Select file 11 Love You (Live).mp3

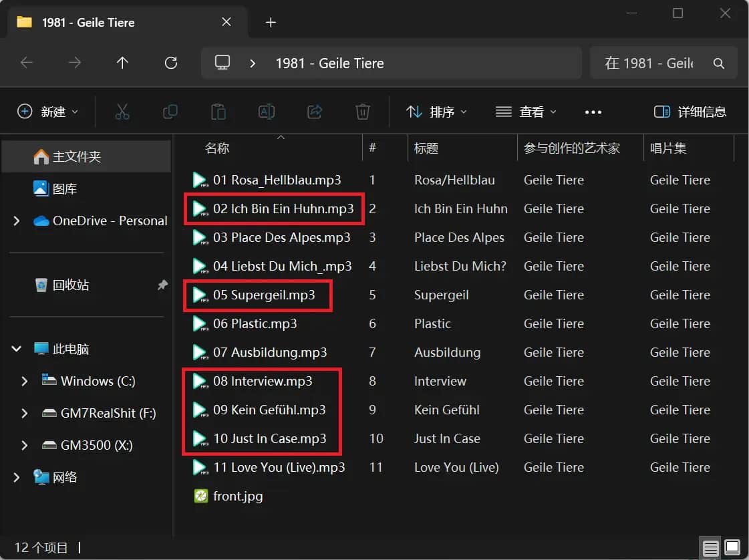279,467
